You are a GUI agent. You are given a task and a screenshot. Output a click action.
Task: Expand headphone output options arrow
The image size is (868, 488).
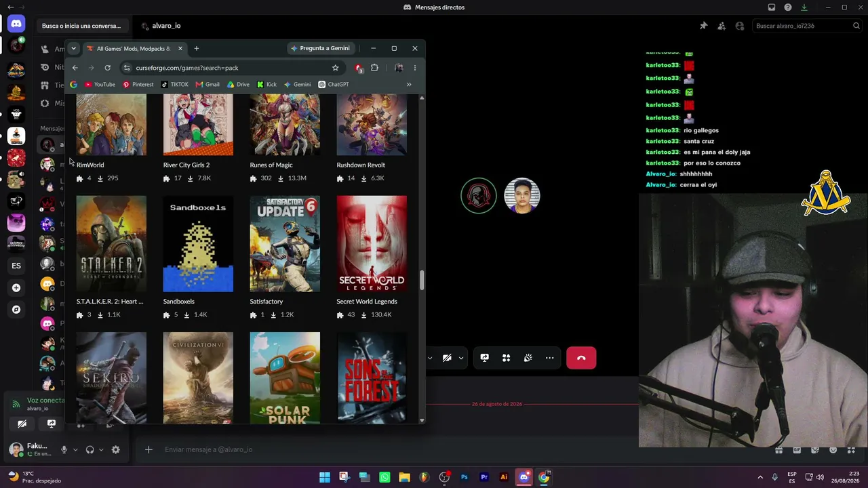click(x=101, y=449)
